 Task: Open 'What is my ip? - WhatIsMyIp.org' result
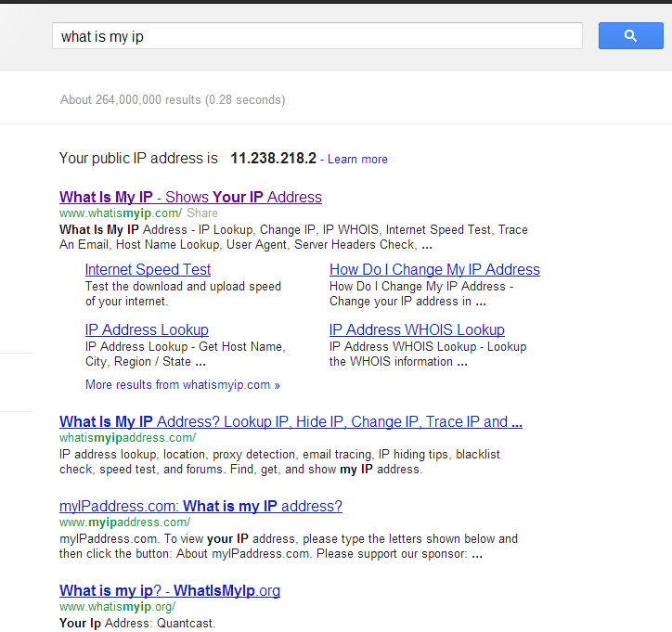(170, 590)
